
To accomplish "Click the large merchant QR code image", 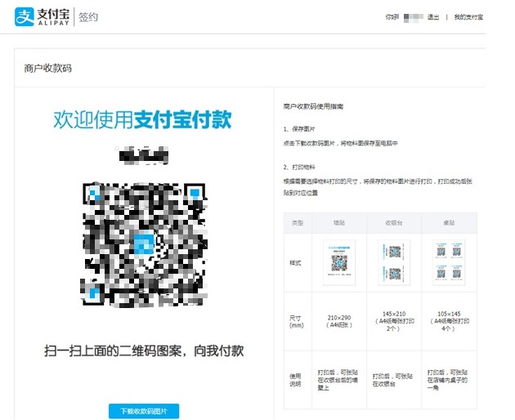I will [x=144, y=245].
